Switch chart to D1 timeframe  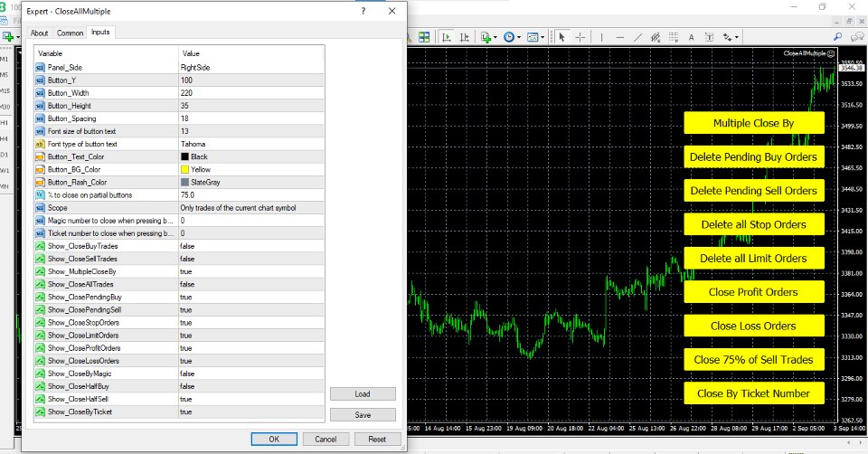pyautogui.click(x=5, y=155)
